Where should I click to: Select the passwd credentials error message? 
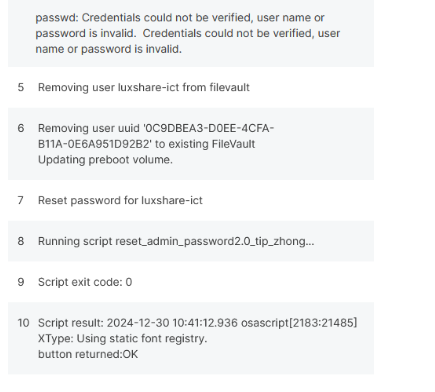pos(188,33)
